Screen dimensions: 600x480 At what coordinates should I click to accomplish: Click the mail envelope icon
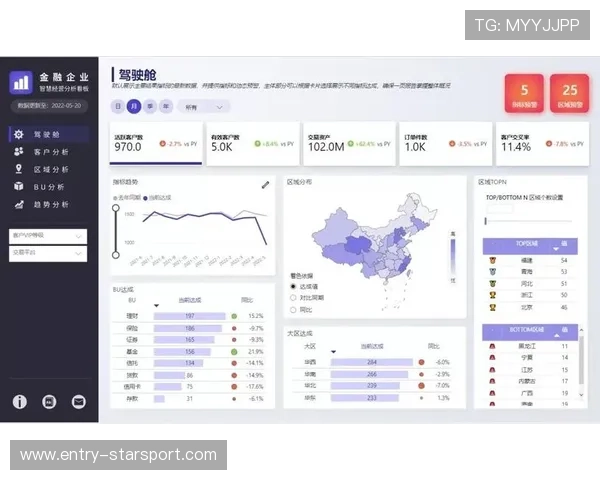point(79,401)
